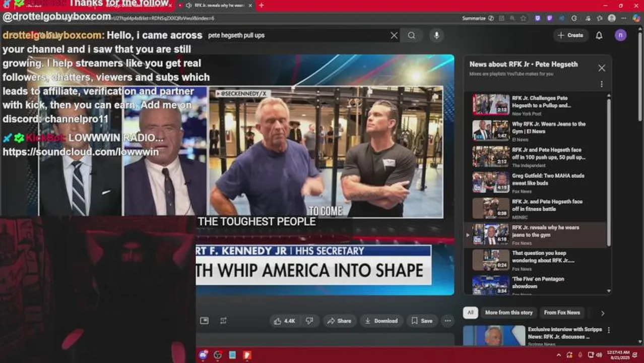Click the YouTube search magnifier button
This screenshot has height=363, width=644.
point(412,35)
